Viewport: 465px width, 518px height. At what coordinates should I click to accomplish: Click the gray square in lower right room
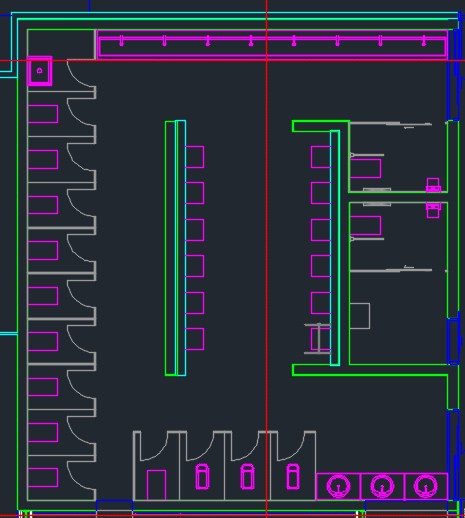(360, 316)
